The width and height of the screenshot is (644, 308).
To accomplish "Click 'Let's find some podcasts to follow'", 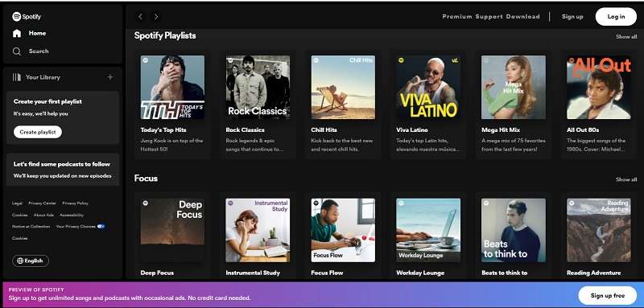I will 62,164.
